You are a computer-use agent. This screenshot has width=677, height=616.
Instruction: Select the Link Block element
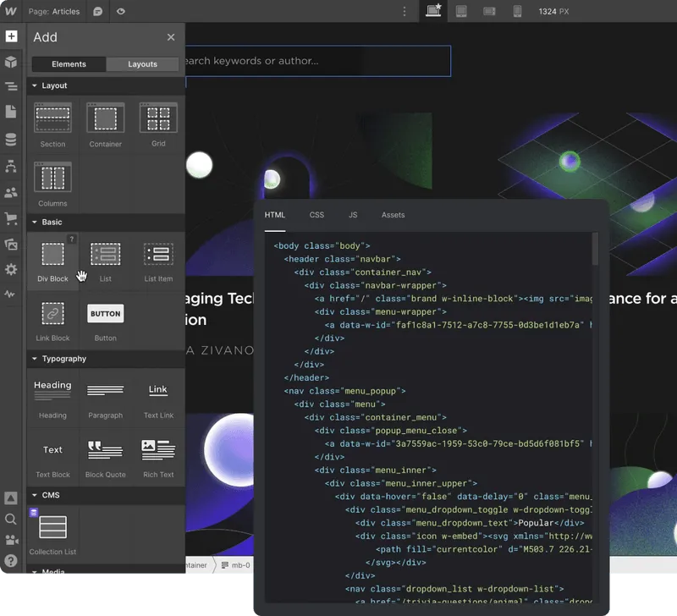pyautogui.click(x=52, y=321)
